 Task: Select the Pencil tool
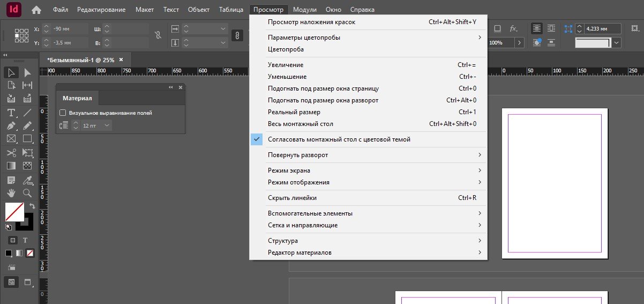point(27,126)
